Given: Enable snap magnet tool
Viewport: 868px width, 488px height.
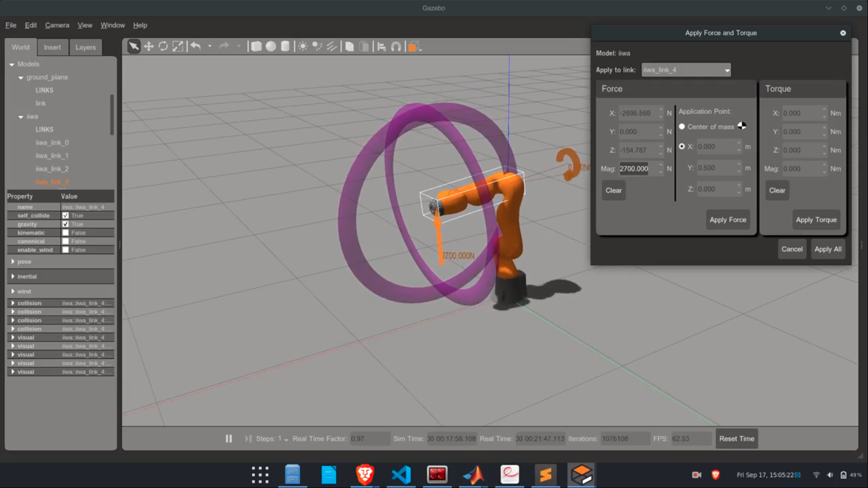Looking at the screenshot, I should (x=396, y=47).
